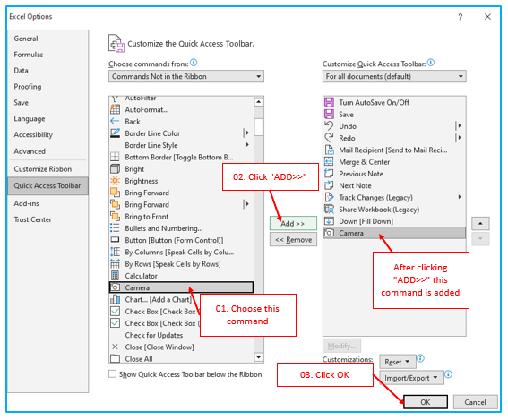Click the command list scrollbar down arrow
The width and height of the screenshot is (508, 420).
tap(258, 357)
